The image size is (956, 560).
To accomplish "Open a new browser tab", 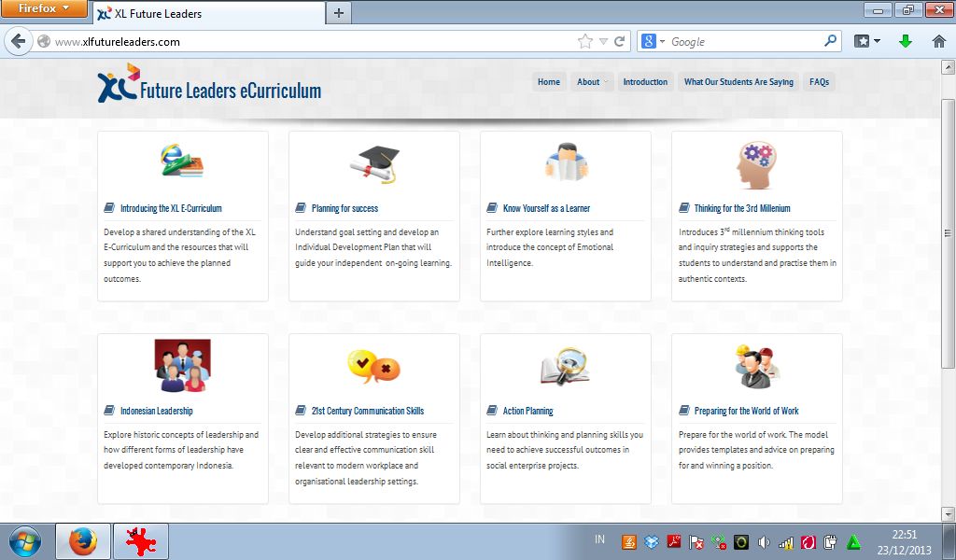I will [x=338, y=13].
